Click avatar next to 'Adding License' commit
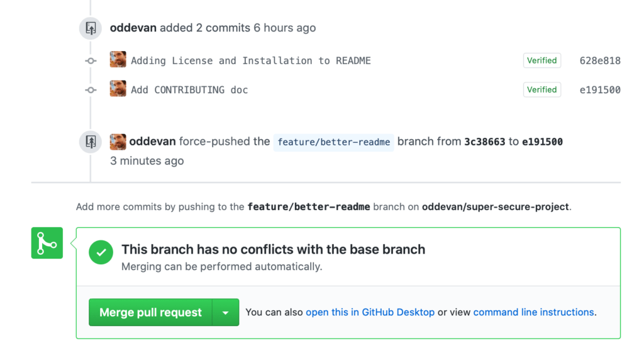 click(118, 59)
